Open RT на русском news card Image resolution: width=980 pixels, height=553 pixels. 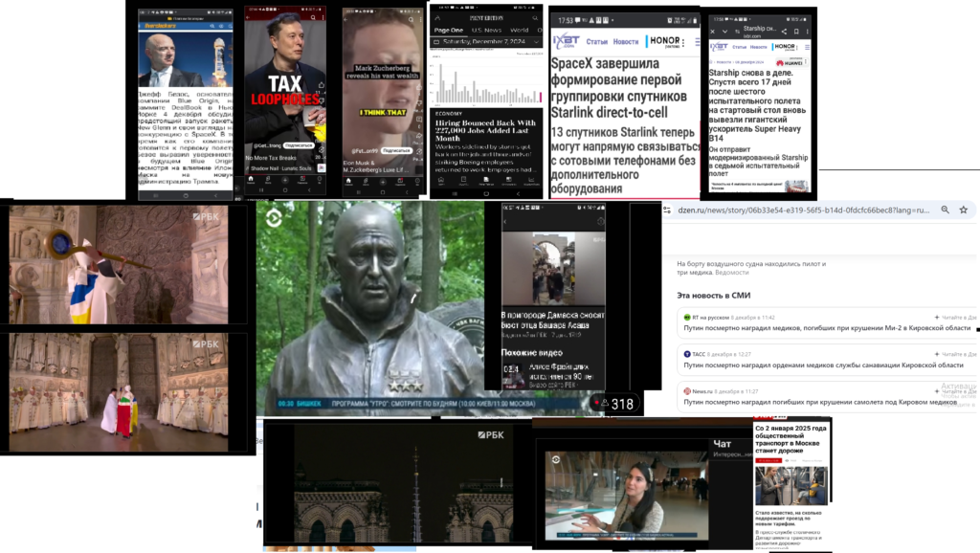(828, 323)
